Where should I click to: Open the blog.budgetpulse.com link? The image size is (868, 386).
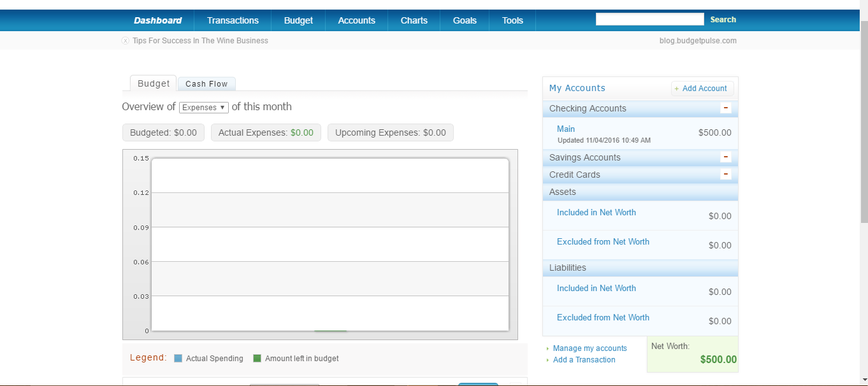pyautogui.click(x=698, y=41)
